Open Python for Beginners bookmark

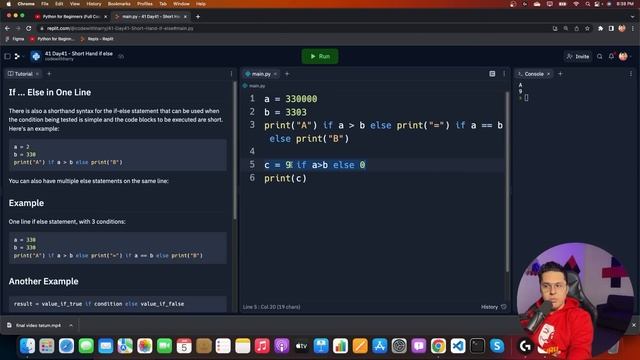click(53, 39)
